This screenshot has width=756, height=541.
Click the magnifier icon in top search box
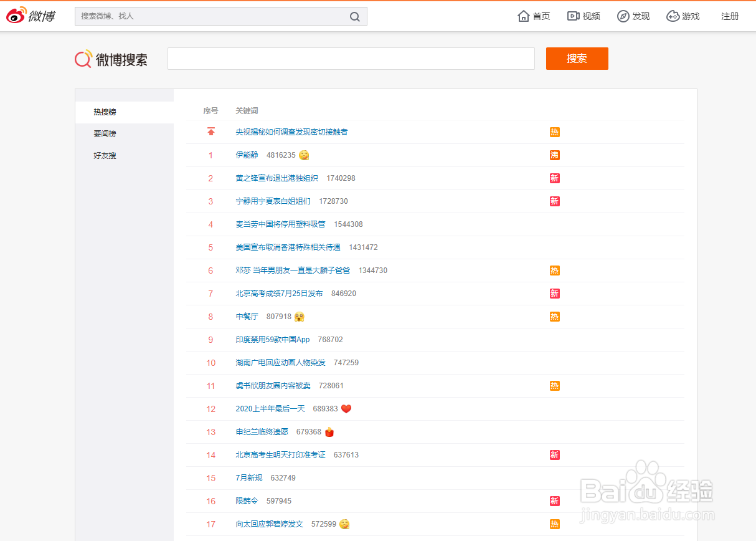355,17
